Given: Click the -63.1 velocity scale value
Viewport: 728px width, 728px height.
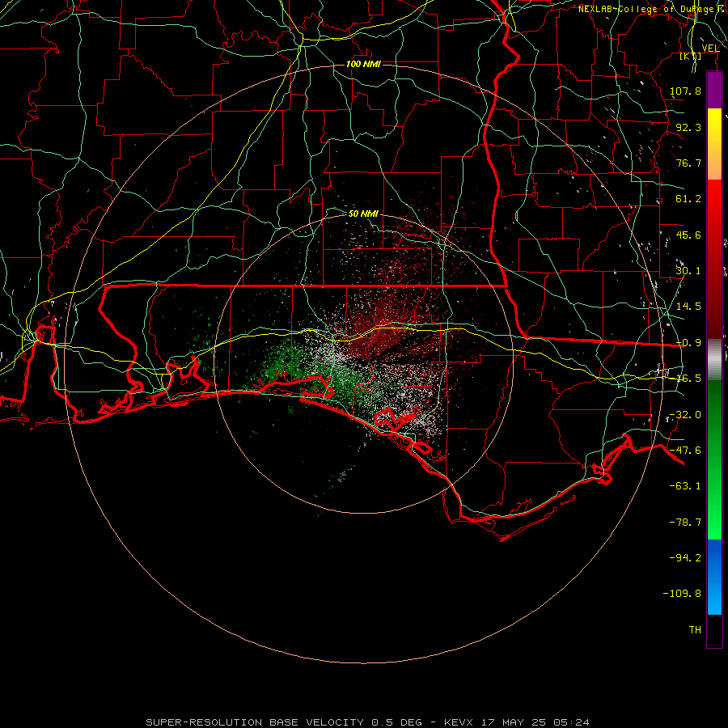Looking at the screenshot, I should pyautogui.click(x=685, y=486).
